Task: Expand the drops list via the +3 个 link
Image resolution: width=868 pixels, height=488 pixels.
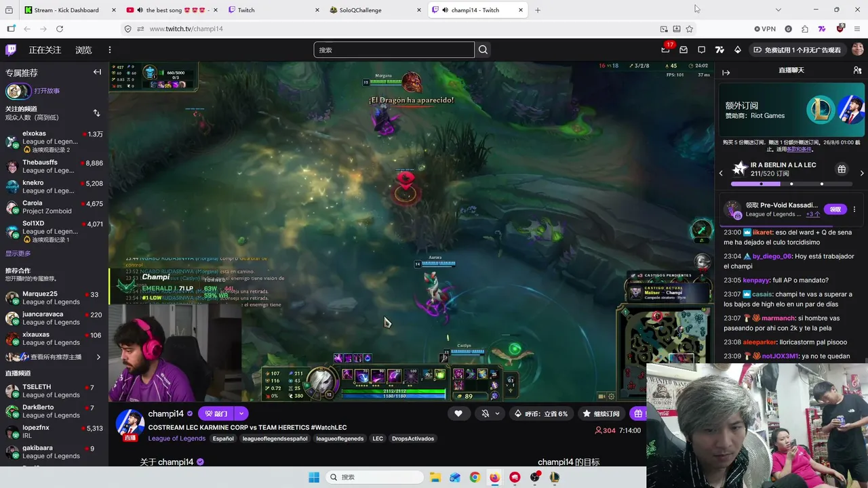Action: click(812, 214)
